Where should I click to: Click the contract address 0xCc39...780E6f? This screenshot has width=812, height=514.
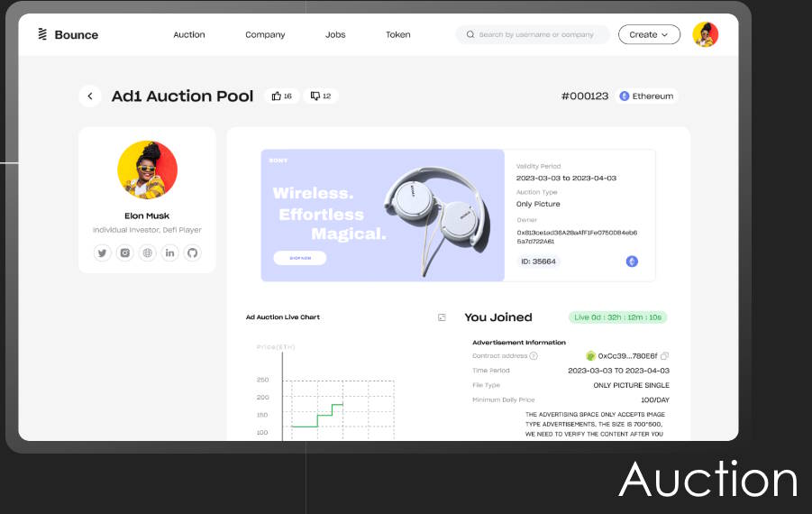tap(627, 356)
